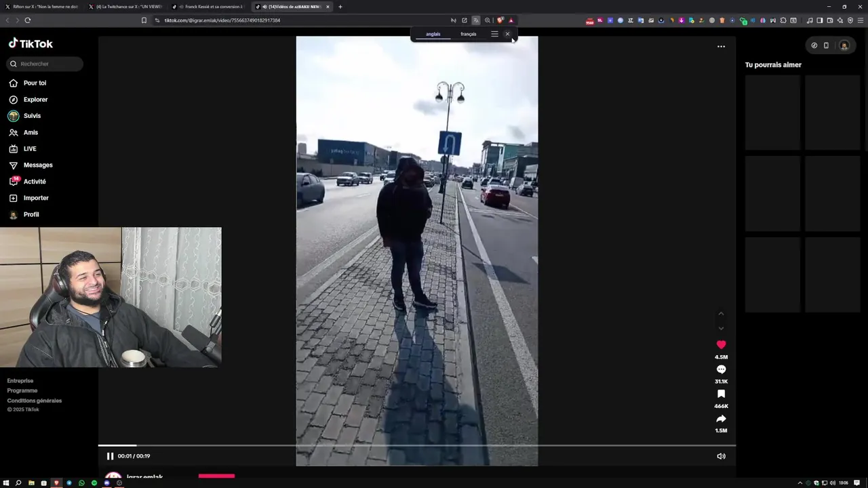Open the Brave VPN shield icon
Screen dimensions: 868x488
click(x=850, y=20)
